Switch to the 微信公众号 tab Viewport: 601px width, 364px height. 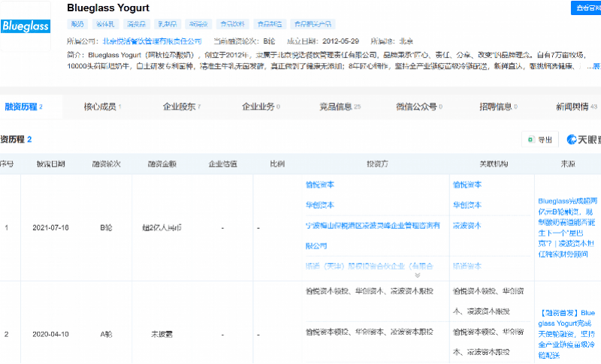[x=419, y=107]
